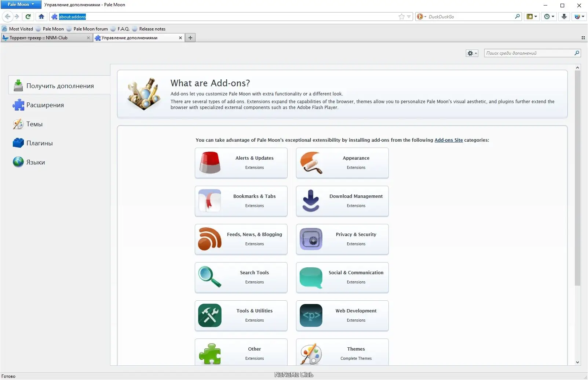Open the Privacy & Security extensions category
The width and height of the screenshot is (588, 380).
point(342,239)
